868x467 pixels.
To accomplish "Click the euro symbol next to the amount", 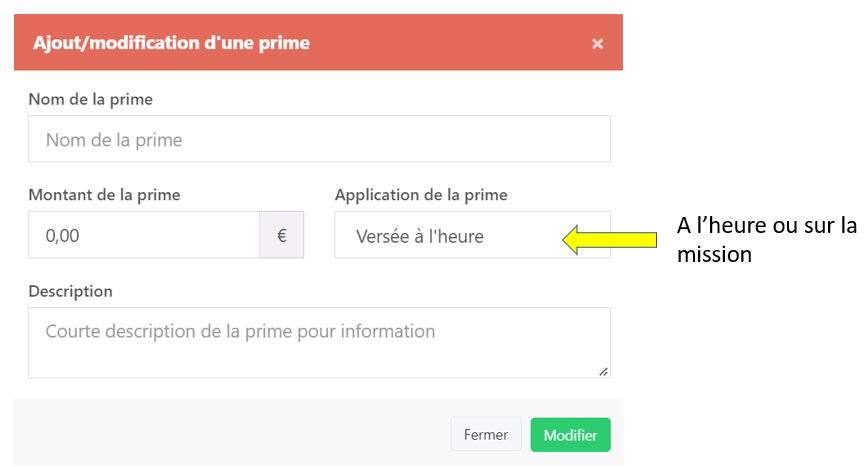I will [x=281, y=236].
